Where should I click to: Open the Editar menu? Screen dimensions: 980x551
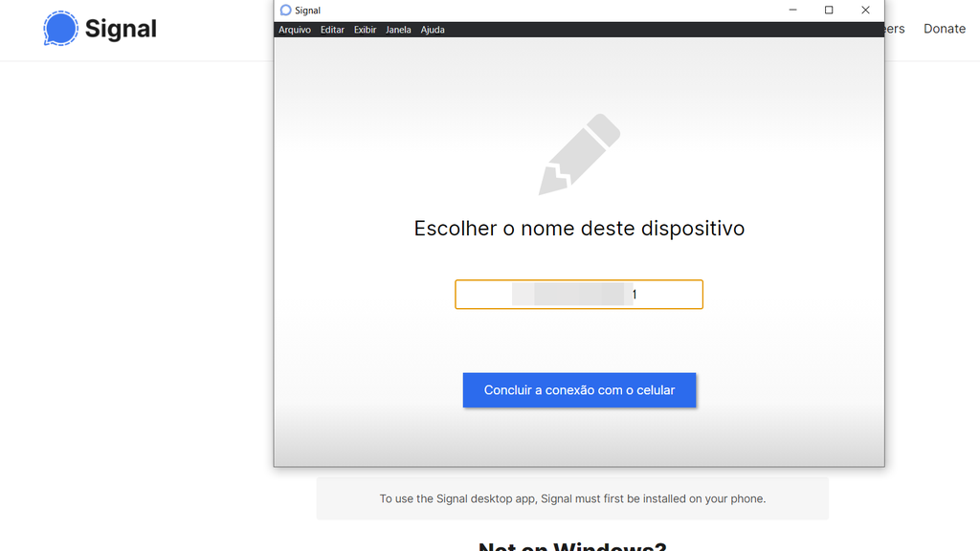coord(332,30)
